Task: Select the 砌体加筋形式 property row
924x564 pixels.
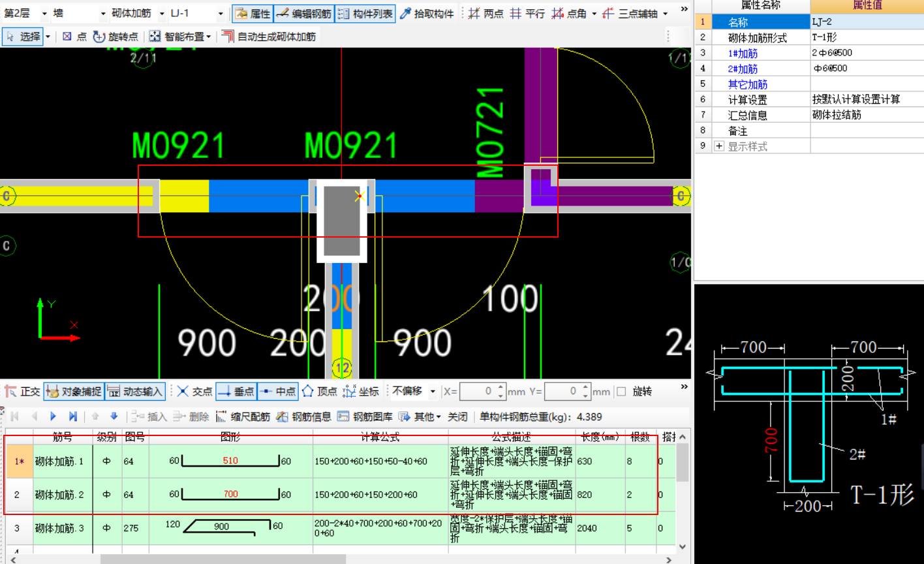Action: point(808,38)
